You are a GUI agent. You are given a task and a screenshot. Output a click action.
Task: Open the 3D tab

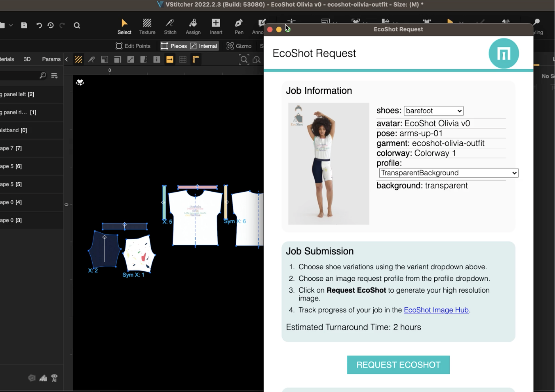(27, 59)
